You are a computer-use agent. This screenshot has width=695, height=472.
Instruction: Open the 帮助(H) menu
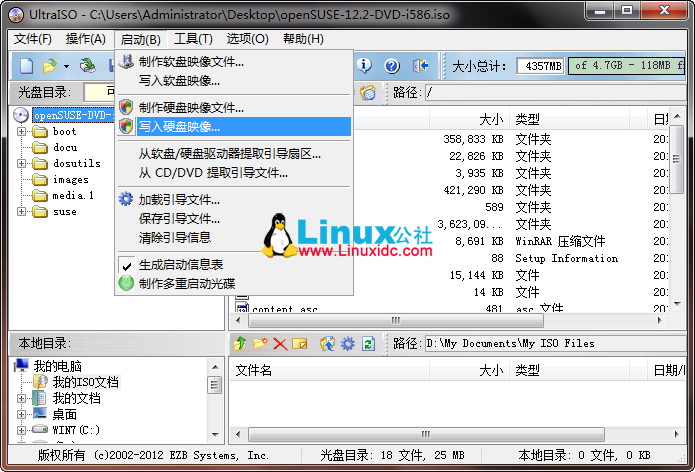point(303,39)
